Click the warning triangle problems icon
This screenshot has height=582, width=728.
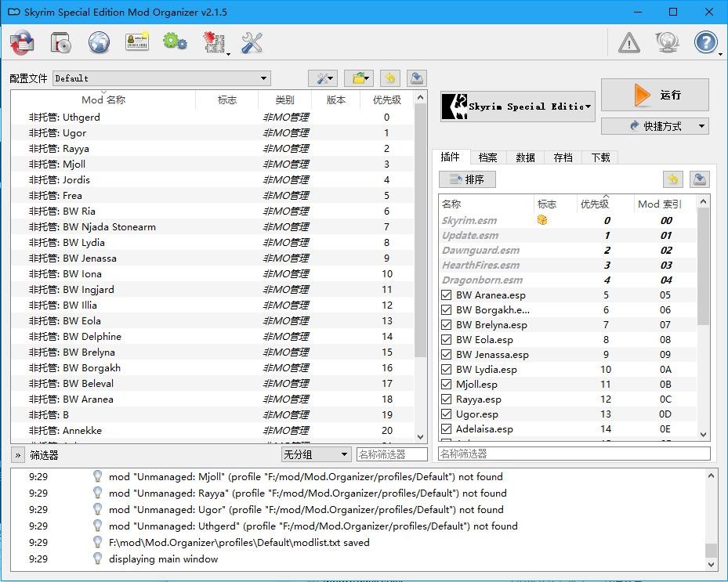[629, 43]
